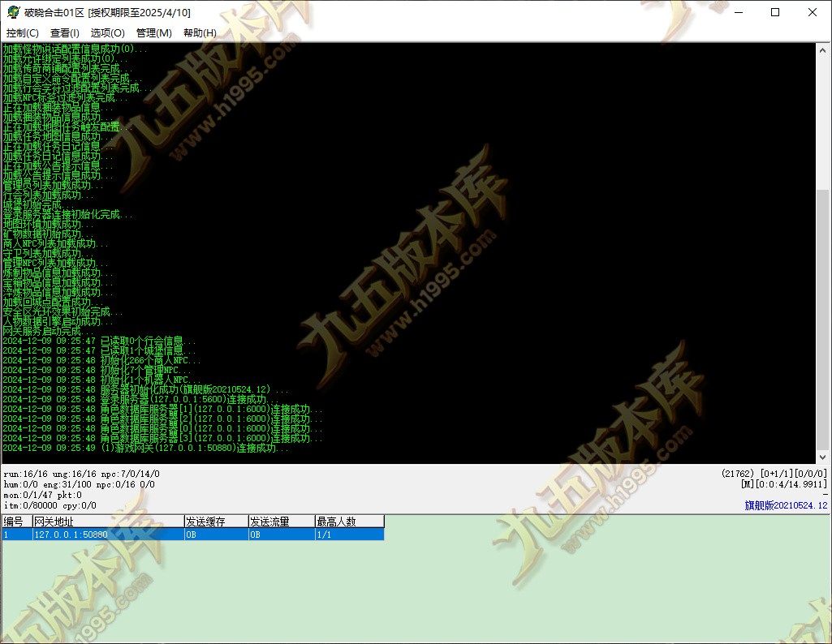Click the log line 人物数据引擎启动成功

(x=58, y=322)
